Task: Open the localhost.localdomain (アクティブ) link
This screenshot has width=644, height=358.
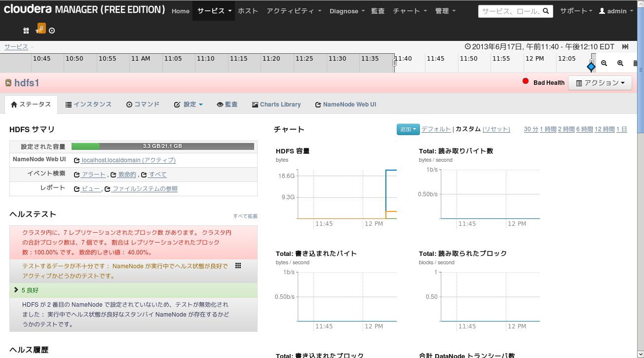Action: (x=128, y=160)
